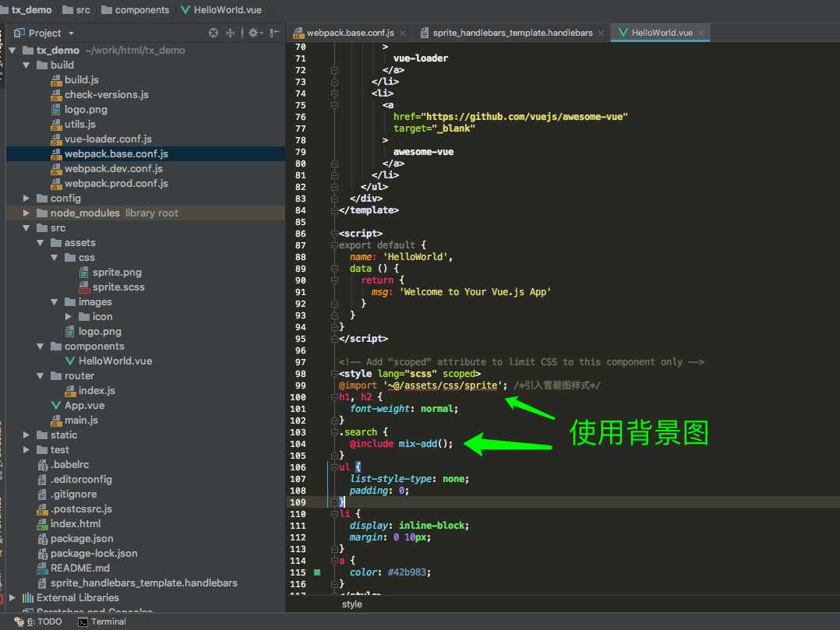Switch to webpack.base.conf.js tab
840x630 pixels.
[x=350, y=33]
